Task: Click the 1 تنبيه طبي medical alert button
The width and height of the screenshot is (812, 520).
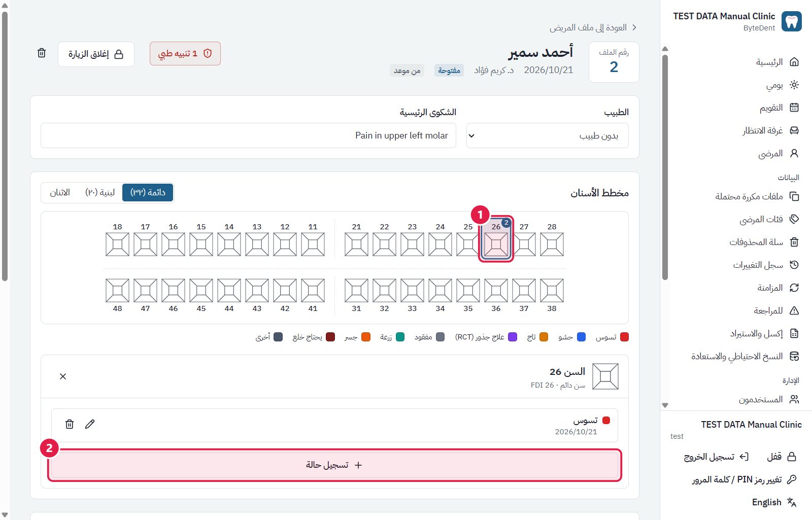Action: click(185, 53)
